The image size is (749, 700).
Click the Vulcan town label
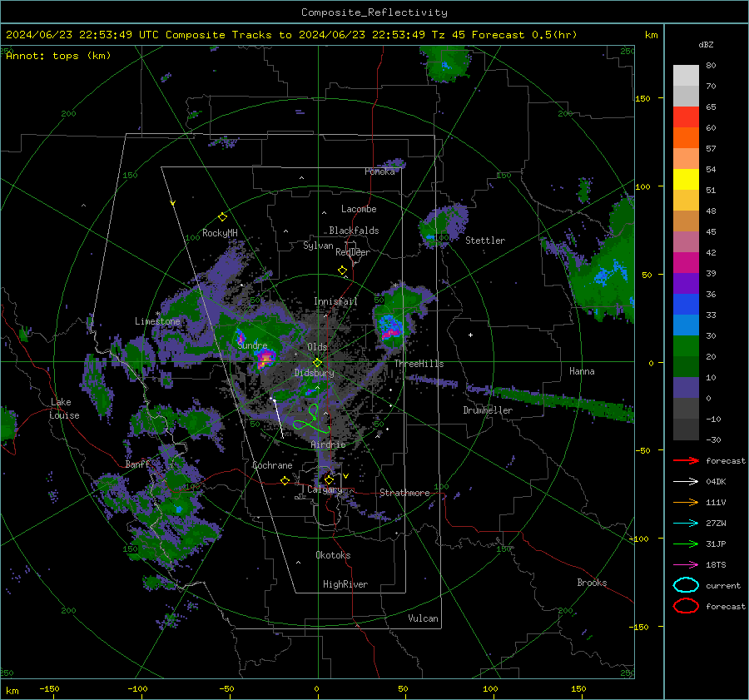423,618
